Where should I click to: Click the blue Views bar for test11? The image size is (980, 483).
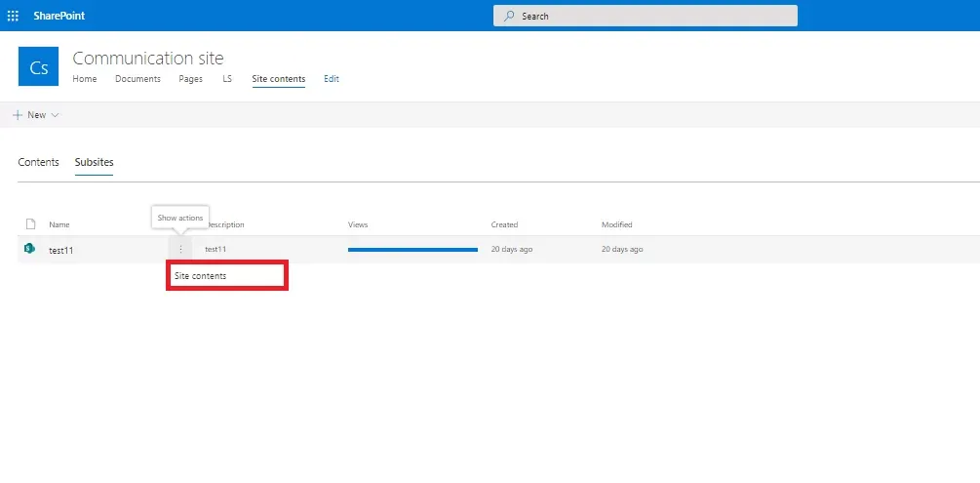click(412, 250)
